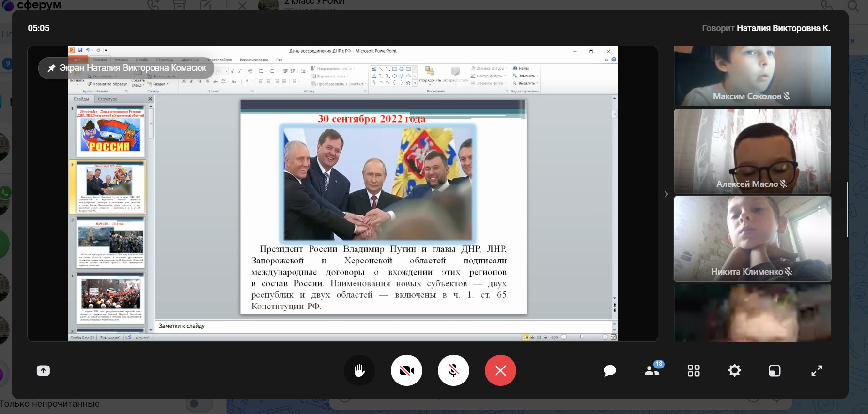Viewport: 868px width, 414px height.
Task: Center align text in paragraph group
Action: click(x=268, y=81)
